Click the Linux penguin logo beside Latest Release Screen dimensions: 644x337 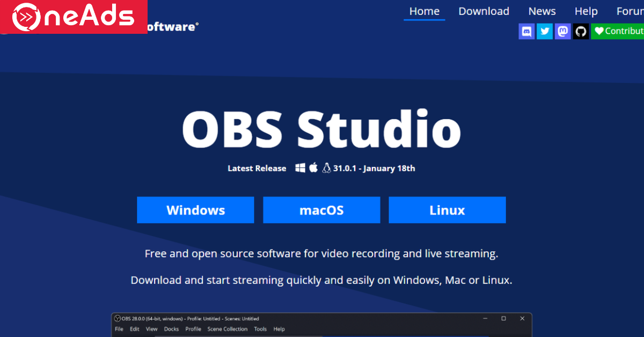pos(326,168)
